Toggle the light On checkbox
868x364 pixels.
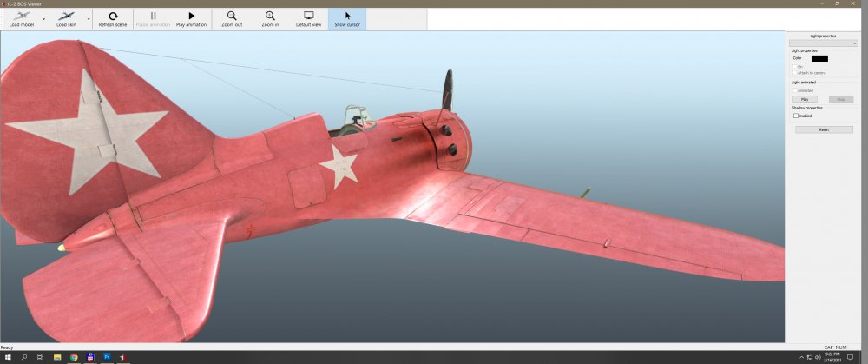(x=795, y=67)
